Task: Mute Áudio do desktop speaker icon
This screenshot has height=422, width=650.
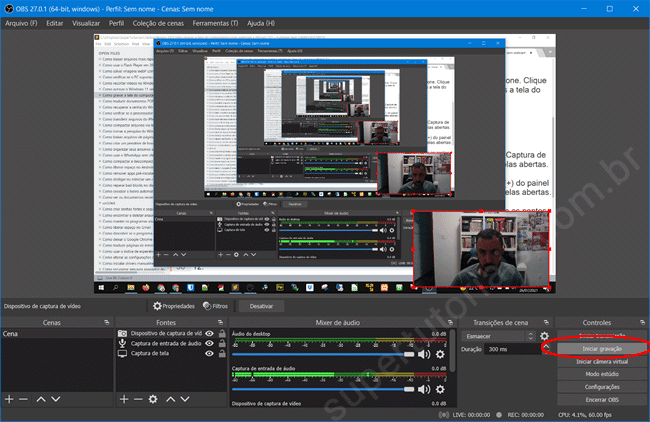Action: (424, 354)
